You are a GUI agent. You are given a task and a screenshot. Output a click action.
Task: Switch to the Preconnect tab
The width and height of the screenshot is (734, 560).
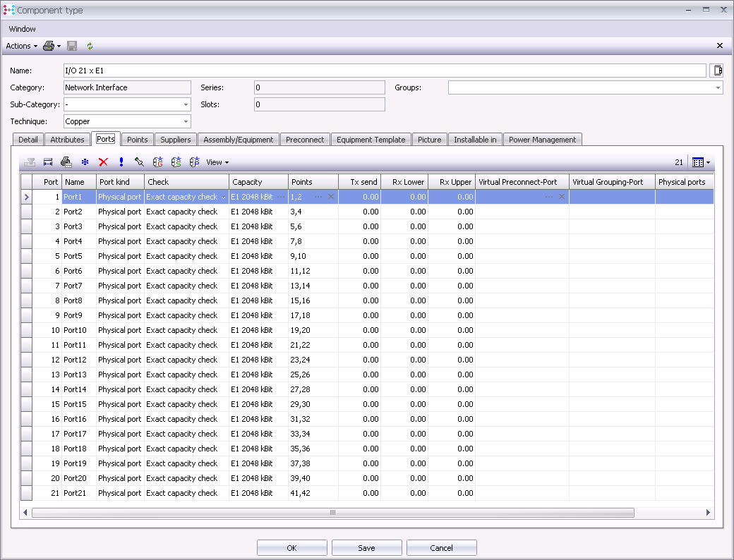[x=305, y=140]
